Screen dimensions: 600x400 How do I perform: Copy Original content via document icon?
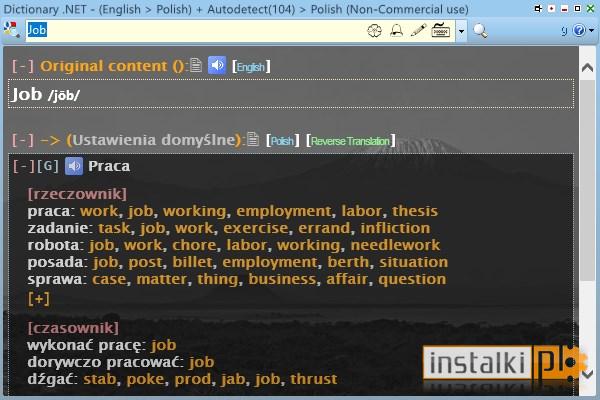196,65
